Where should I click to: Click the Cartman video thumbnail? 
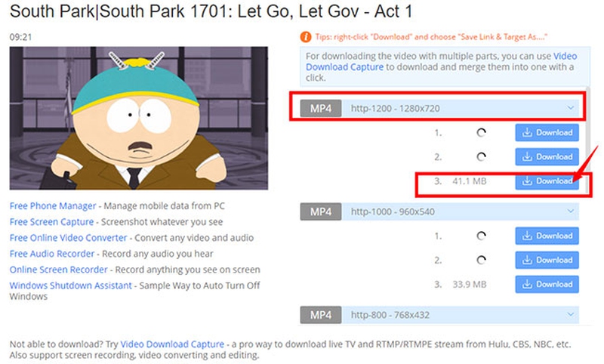[x=139, y=119]
